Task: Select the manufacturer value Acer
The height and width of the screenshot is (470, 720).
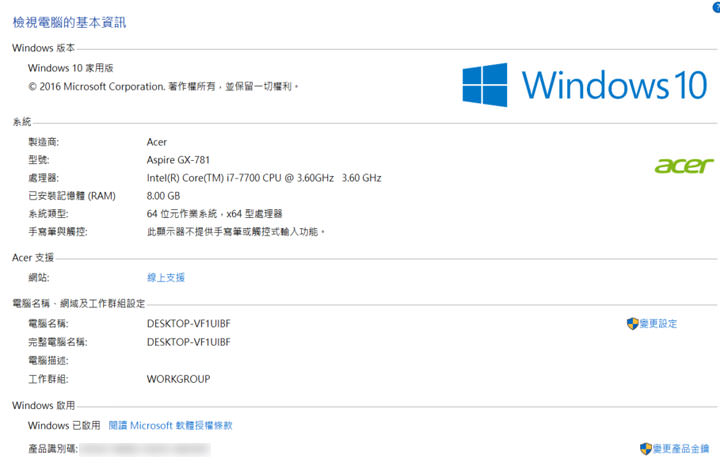Action: (157, 142)
